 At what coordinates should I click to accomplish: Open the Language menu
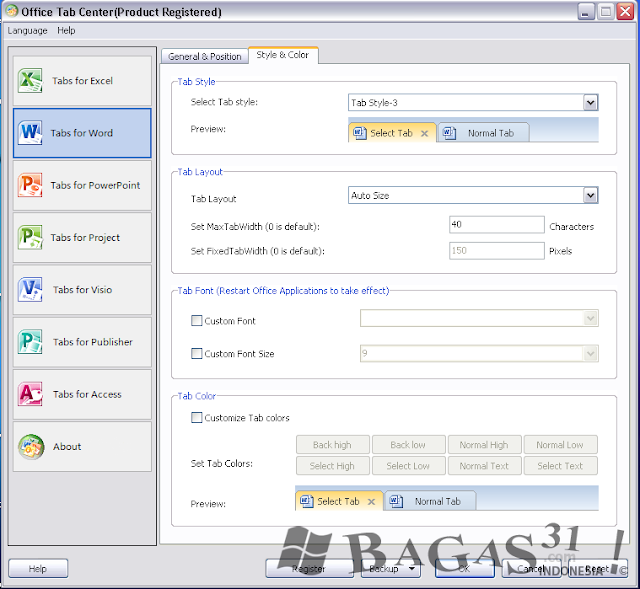[27, 31]
